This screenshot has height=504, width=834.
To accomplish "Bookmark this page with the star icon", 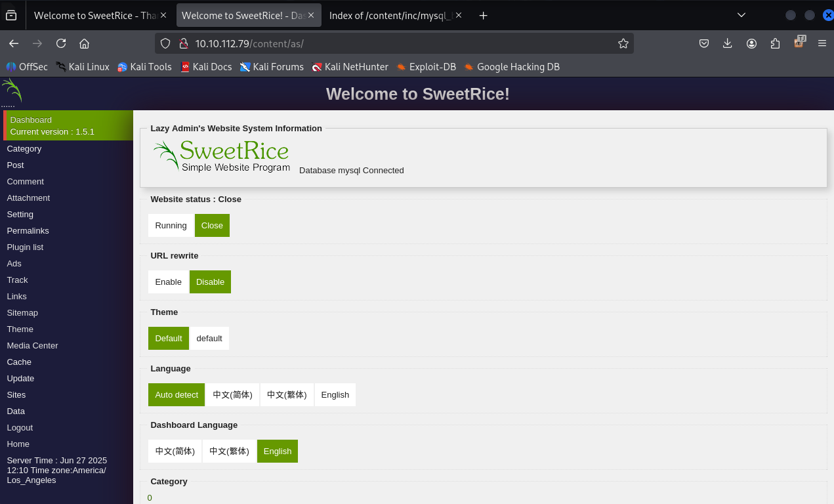I will coord(623,43).
